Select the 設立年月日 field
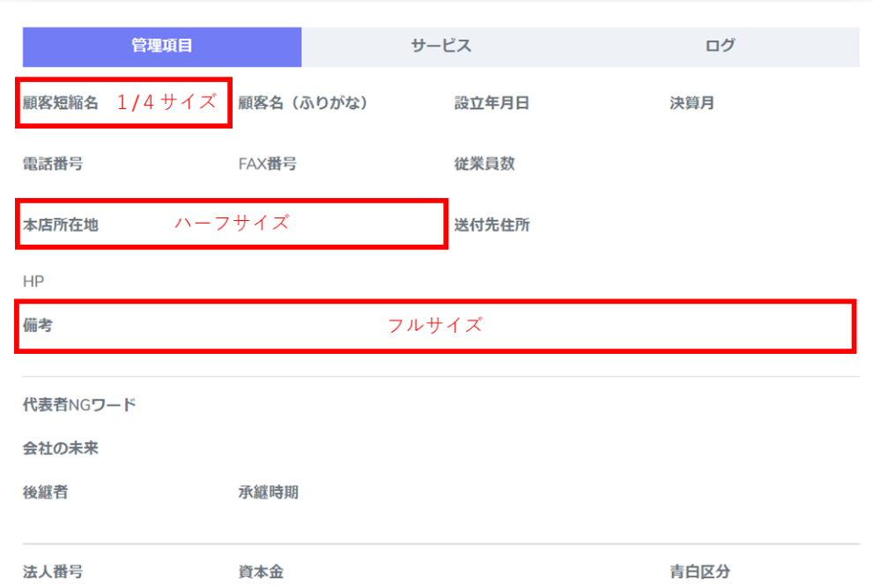The width and height of the screenshot is (873, 588). click(492, 103)
